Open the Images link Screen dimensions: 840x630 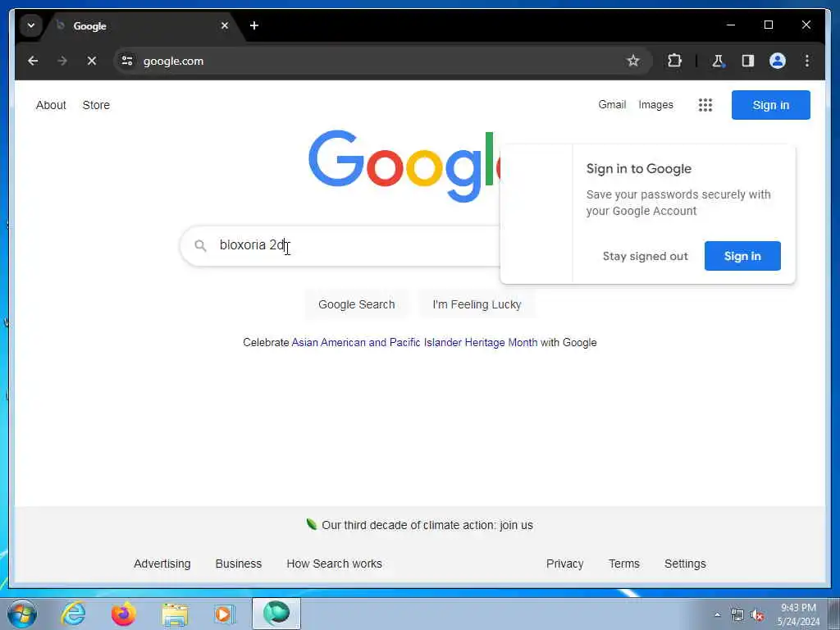655,104
